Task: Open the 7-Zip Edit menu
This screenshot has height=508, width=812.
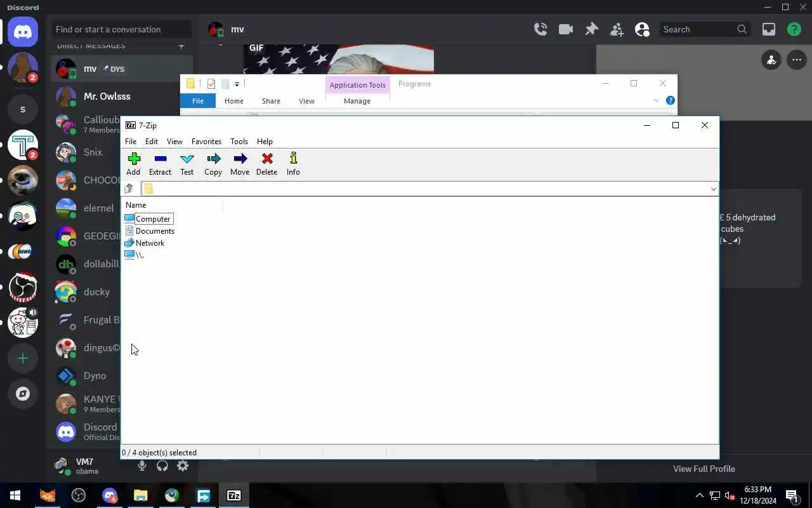Action: coord(151,142)
